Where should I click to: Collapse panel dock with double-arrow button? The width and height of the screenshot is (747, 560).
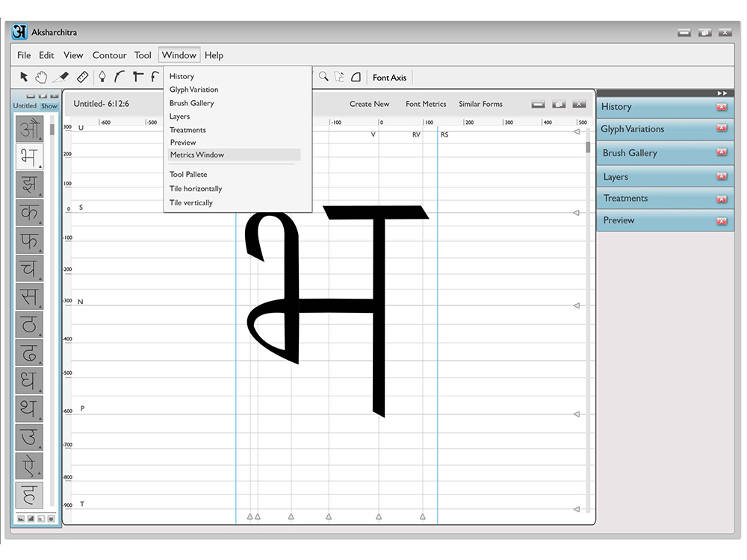[x=722, y=93]
